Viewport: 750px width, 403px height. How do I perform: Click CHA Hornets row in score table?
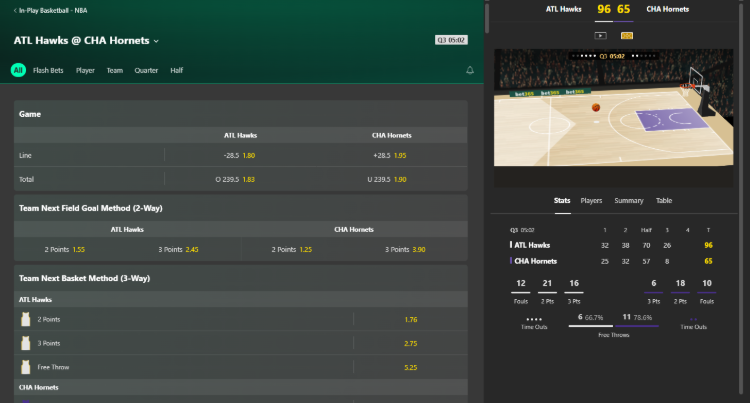click(x=612, y=261)
